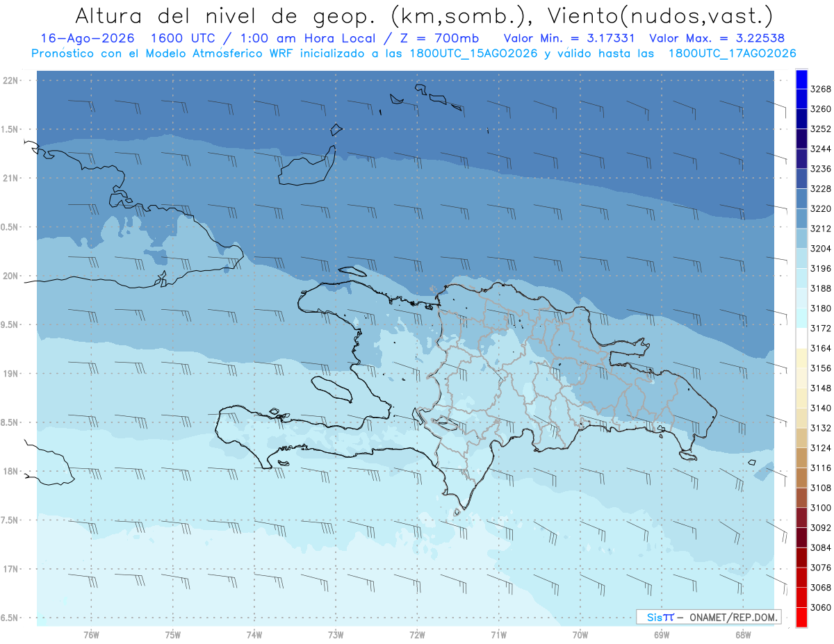This screenshot has height=644, width=834.
Task: Click the 3212 colorbar value
Action: (x=820, y=229)
